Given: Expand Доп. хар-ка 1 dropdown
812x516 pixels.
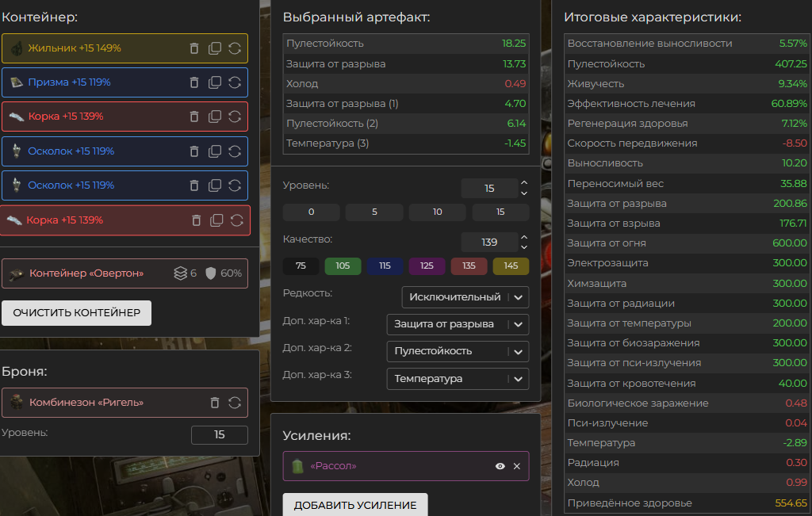Looking at the screenshot, I should [x=457, y=324].
